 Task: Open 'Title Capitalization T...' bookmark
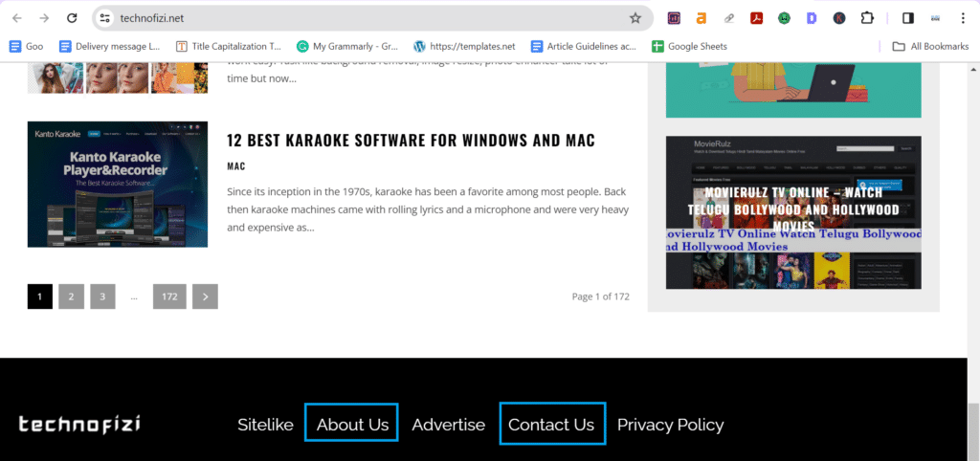[229, 46]
